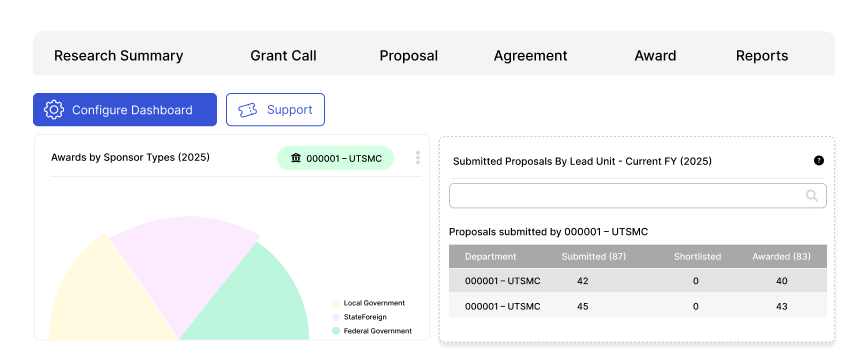Click the ticket icon in Support button

[247, 110]
